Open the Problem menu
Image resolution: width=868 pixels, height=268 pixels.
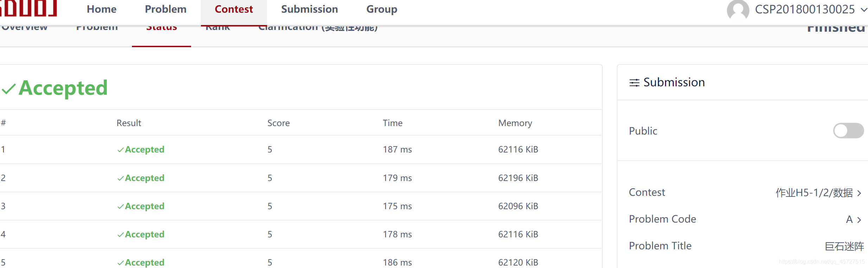[x=166, y=9]
